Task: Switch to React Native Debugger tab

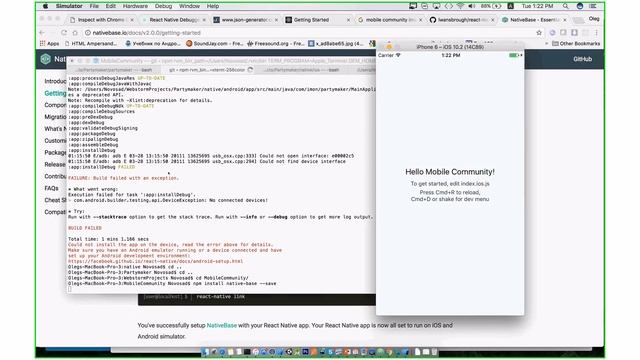Action: (x=174, y=20)
